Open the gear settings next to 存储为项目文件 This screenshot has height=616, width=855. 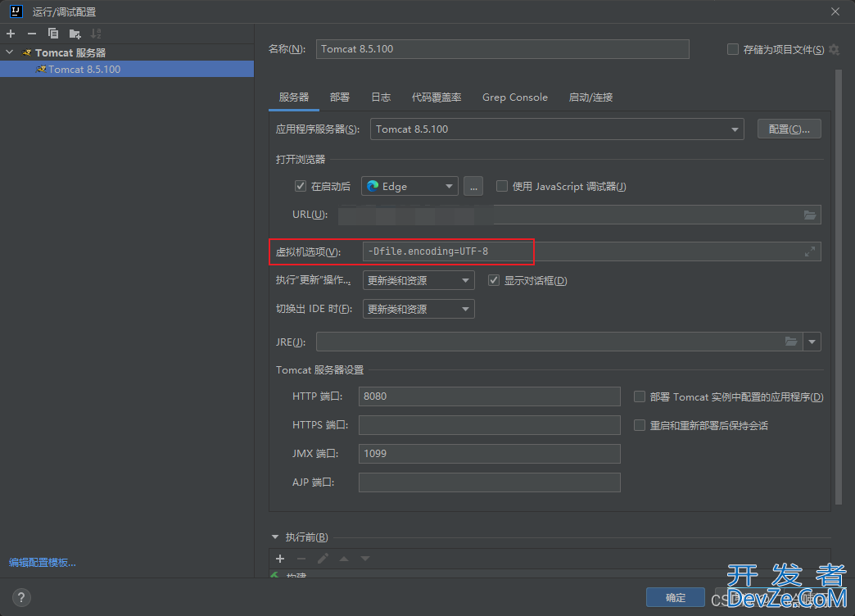point(834,50)
